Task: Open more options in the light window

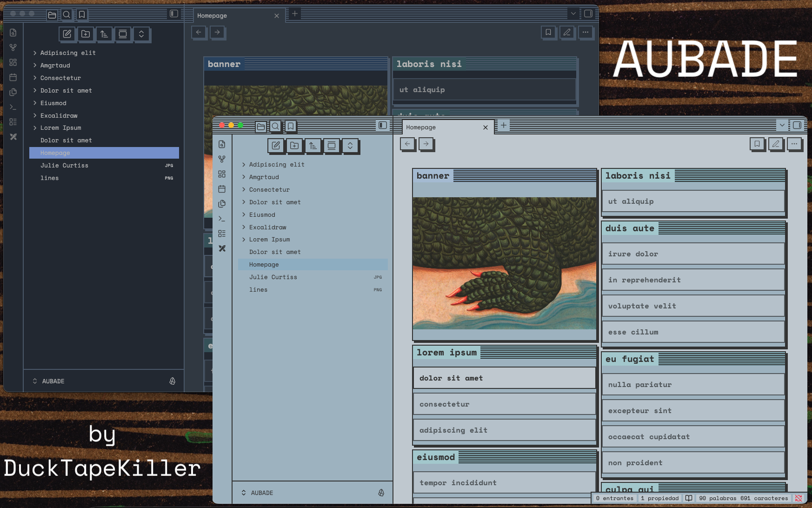Action: (794, 144)
